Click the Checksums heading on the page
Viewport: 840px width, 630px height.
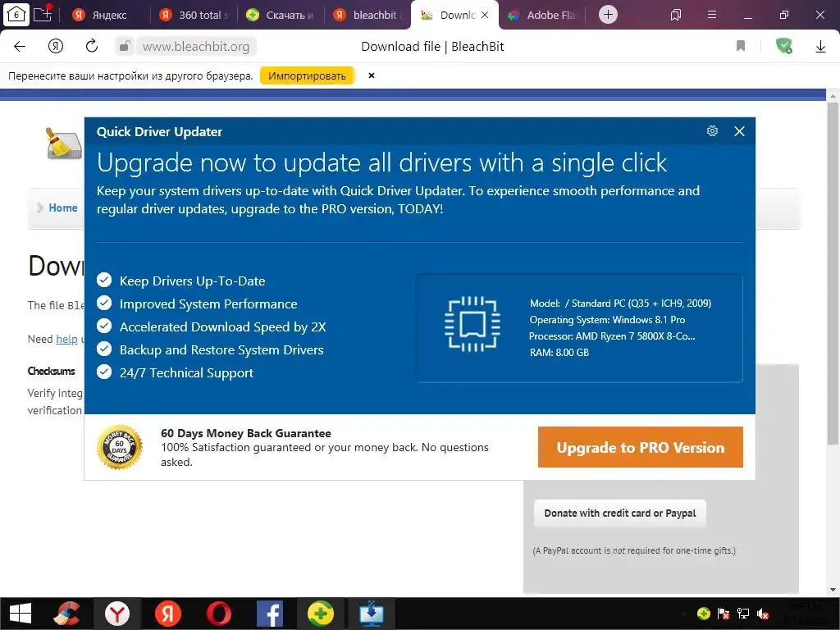tap(52, 371)
